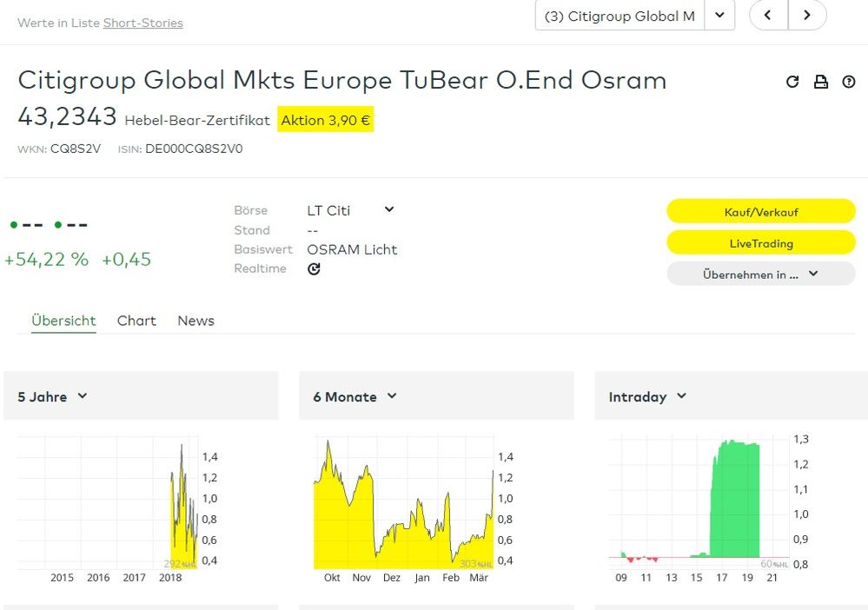Open the Short-Stories list link
The width and height of the screenshot is (868, 610).
142,23
